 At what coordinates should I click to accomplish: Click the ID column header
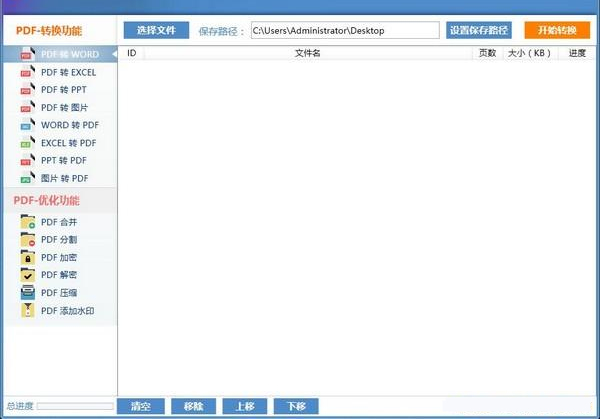click(132, 53)
